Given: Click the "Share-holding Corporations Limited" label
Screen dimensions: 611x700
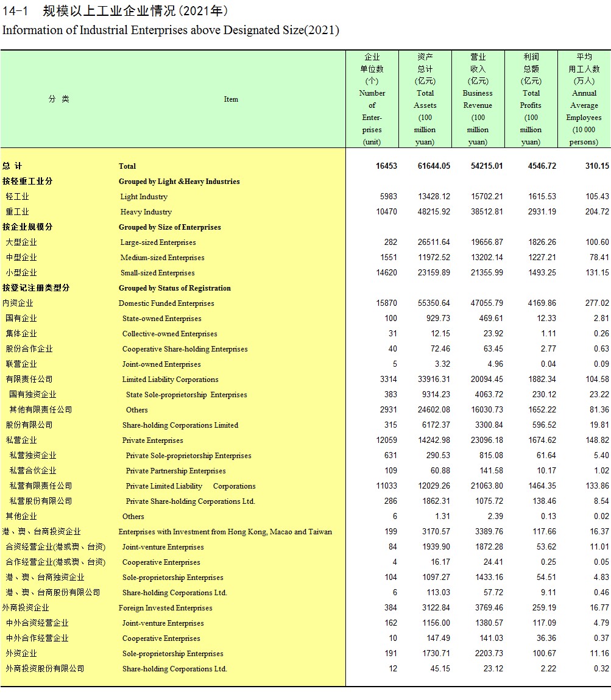Looking at the screenshot, I should coord(180,425).
